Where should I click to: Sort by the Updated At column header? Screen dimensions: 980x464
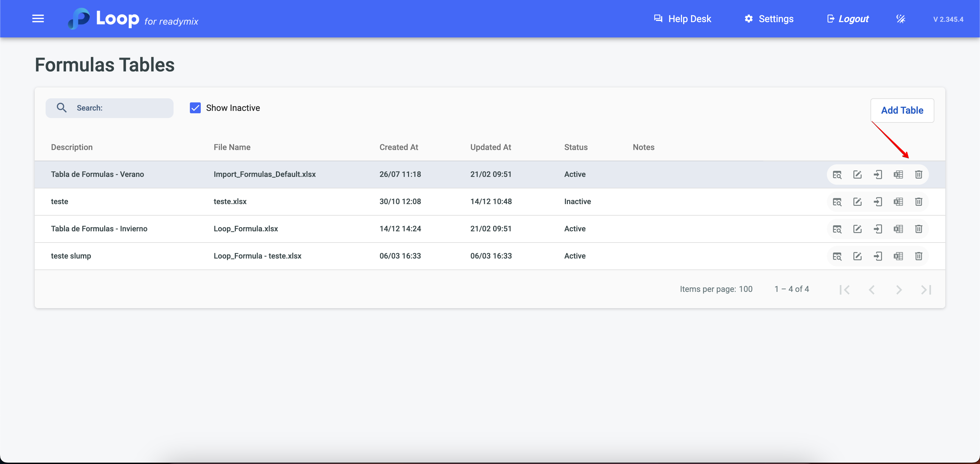pyautogui.click(x=490, y=147)
